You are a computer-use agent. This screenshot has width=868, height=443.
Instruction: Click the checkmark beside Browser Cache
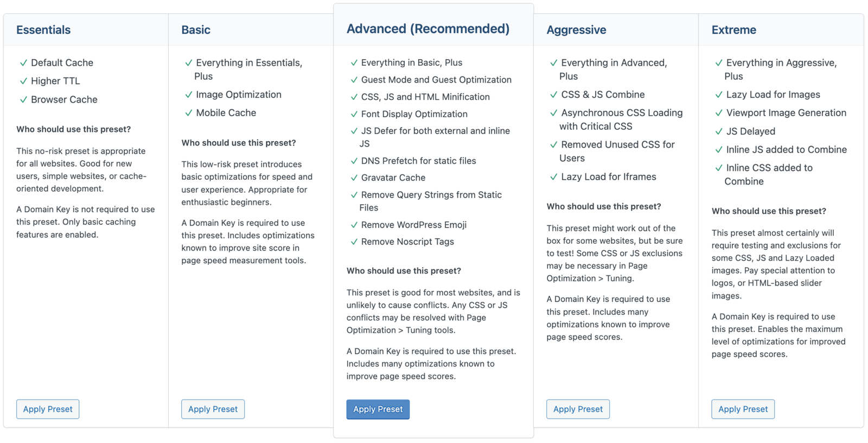(23, 100)
